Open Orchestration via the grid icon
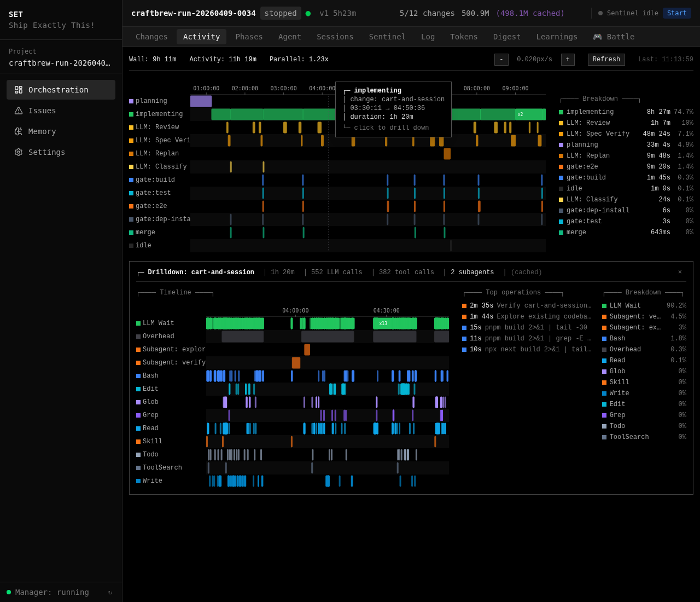The image size is (700, 602). [x=18, y=90]
